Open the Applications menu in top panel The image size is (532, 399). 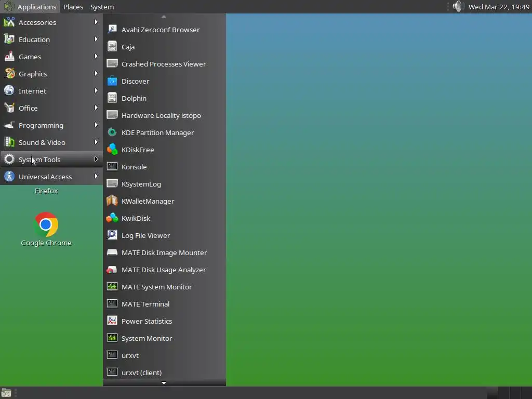(x=30, y=7)
